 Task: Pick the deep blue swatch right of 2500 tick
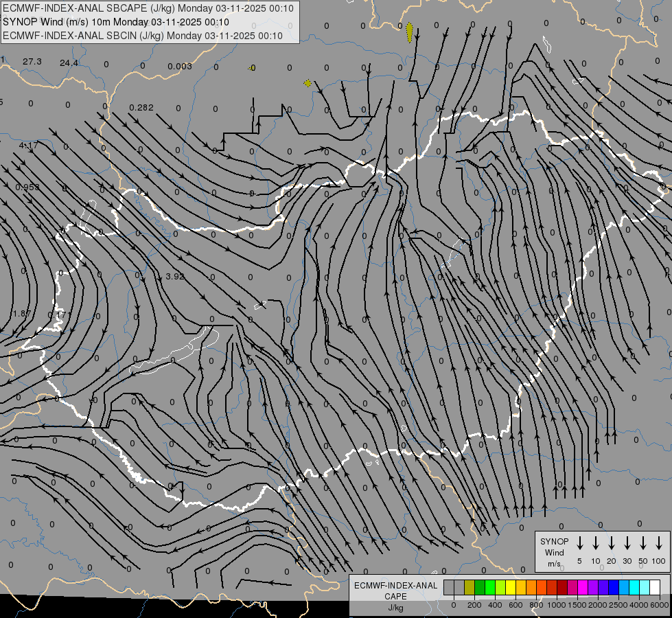point(614,588)
